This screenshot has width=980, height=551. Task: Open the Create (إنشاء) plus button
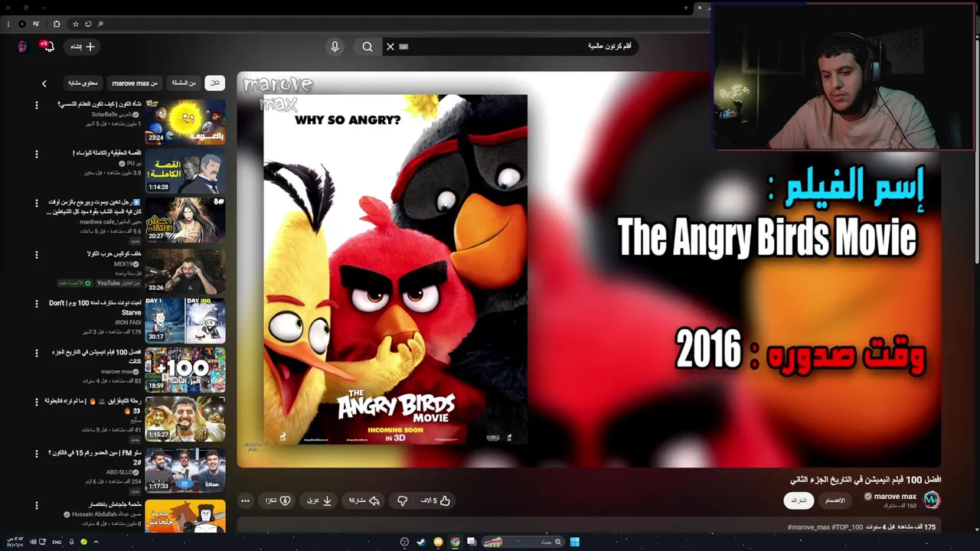pyautogui.click(x=83, y=47)
